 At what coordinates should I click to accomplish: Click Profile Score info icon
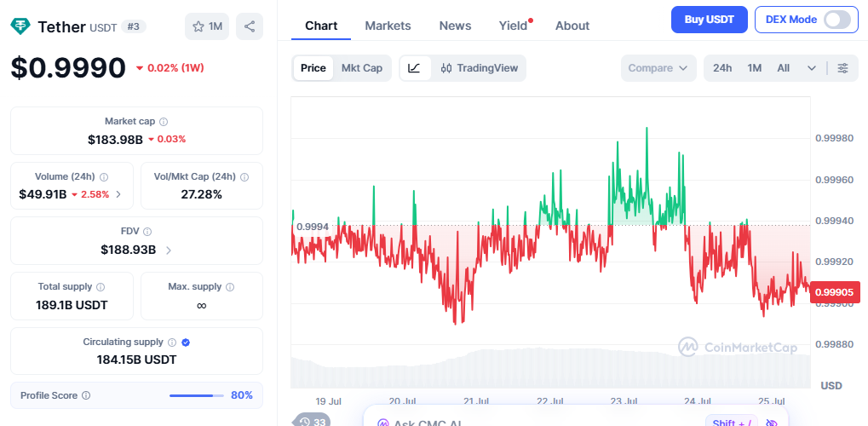pos(86,395)
